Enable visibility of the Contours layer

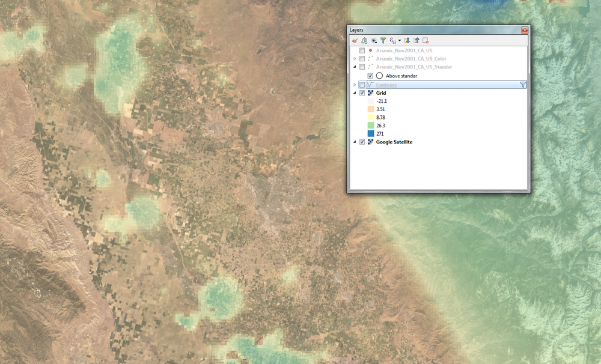pyautogui.click(x=362, y=85)
